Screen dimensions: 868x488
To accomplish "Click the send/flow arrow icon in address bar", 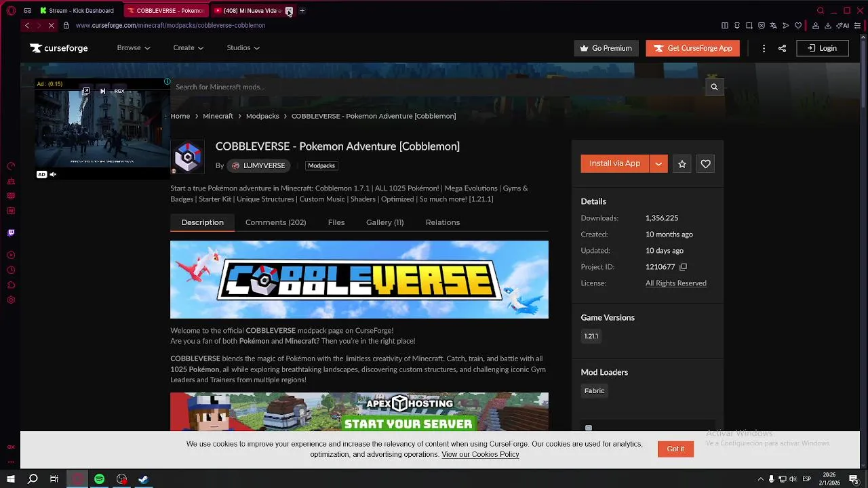I will (x=786, y=26).
